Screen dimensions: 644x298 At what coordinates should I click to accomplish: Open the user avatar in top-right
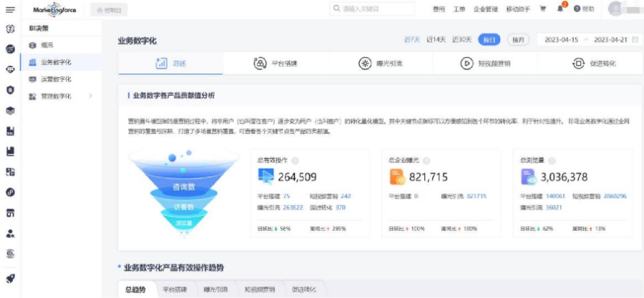pyautogui.click(x=615, y=9)
